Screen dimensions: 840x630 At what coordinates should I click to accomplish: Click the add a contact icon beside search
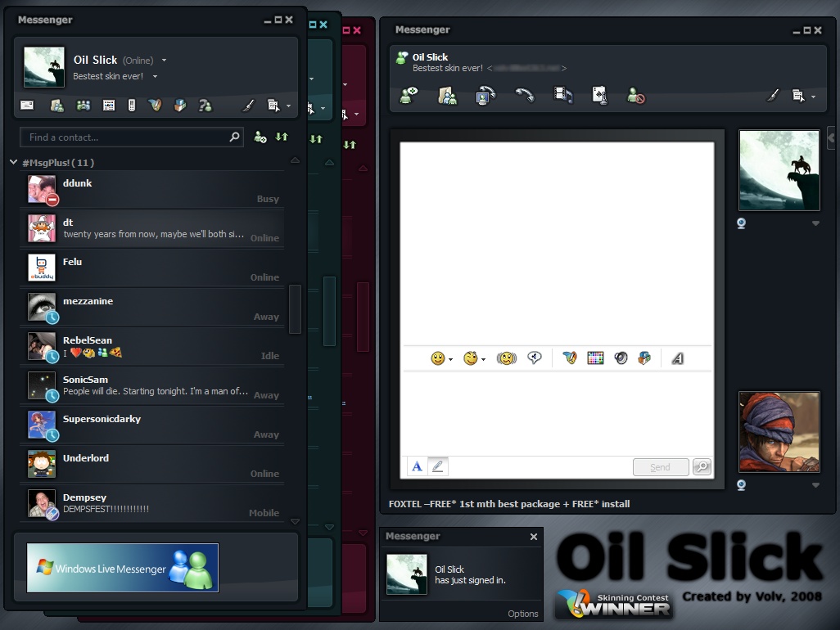tap(260, 137)
